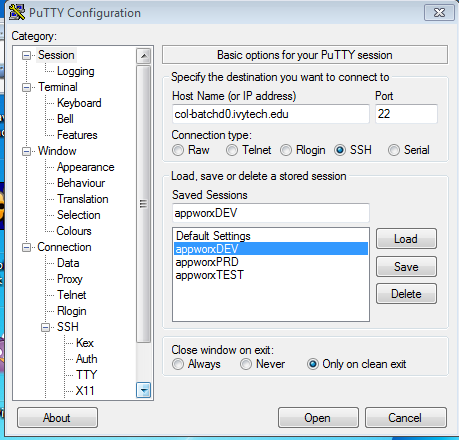Image resolution: width=459 pixels, height=440 pixels.
Task: Open the Colours category
Action: click(x=74, y=231)
